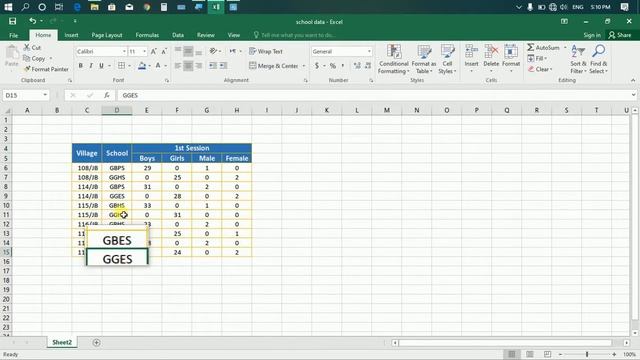This screenshot has width=640, height=360.
Task: Click AutoSum
Action: (543, 47)
